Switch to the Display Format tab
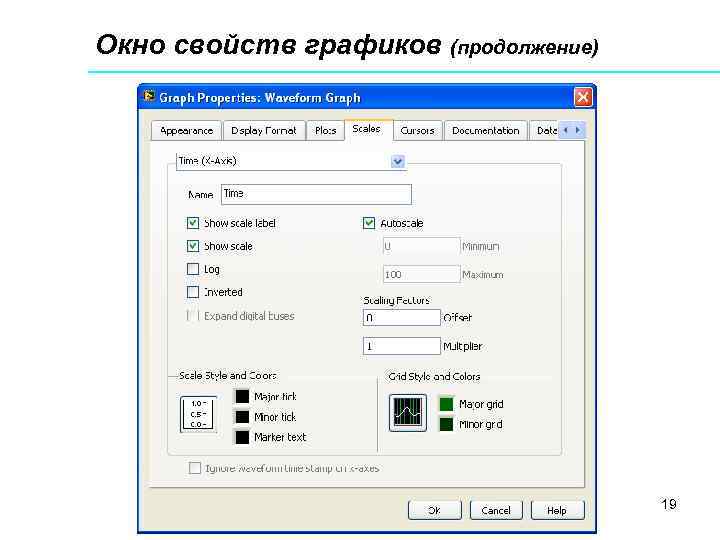The height and width of the screenshot is (540, 720). [264, 131]
